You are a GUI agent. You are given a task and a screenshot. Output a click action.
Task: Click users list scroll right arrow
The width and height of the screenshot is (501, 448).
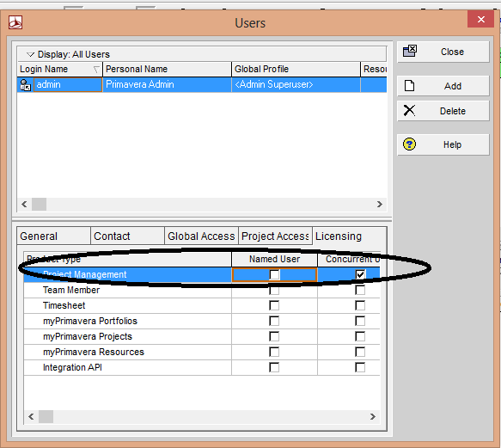(x=380, y=204)
